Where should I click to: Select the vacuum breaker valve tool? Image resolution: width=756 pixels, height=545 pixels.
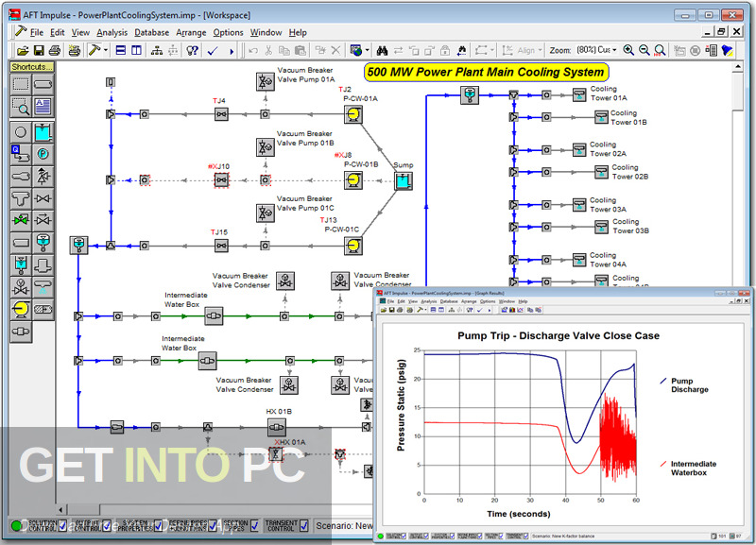(21, 288)
